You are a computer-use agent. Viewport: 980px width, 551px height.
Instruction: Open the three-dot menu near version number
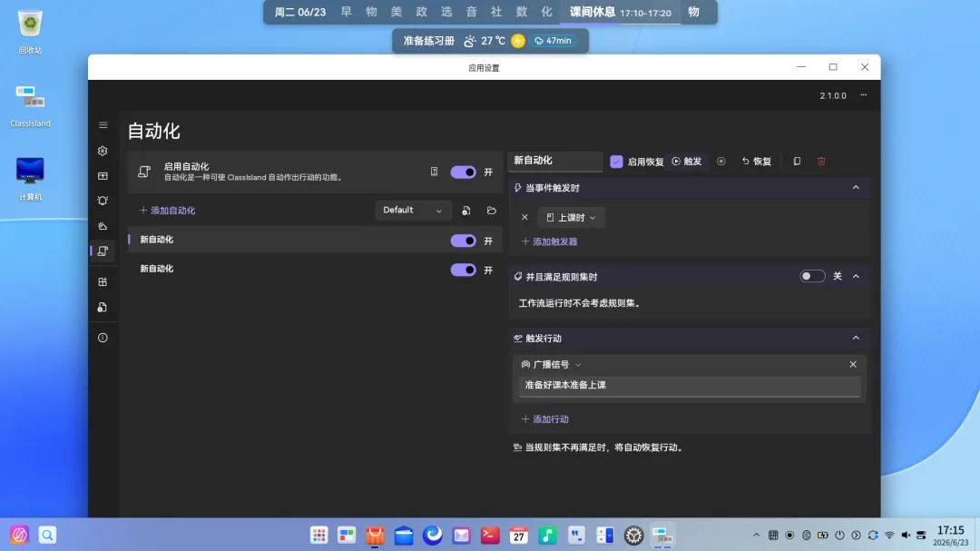864,95
